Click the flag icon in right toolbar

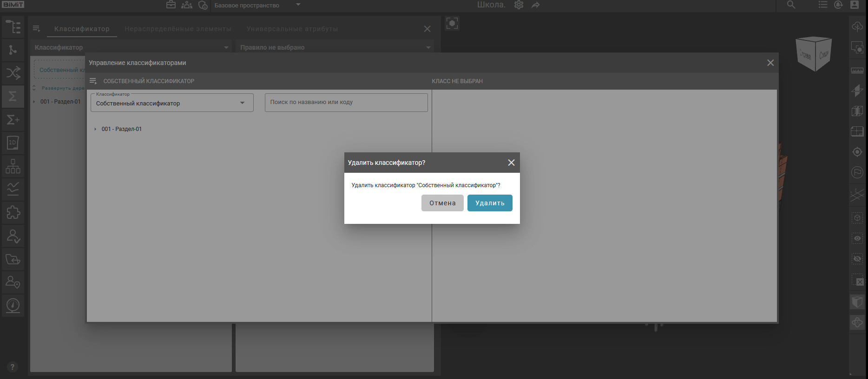pyautogui.click(x=857, y=172)
